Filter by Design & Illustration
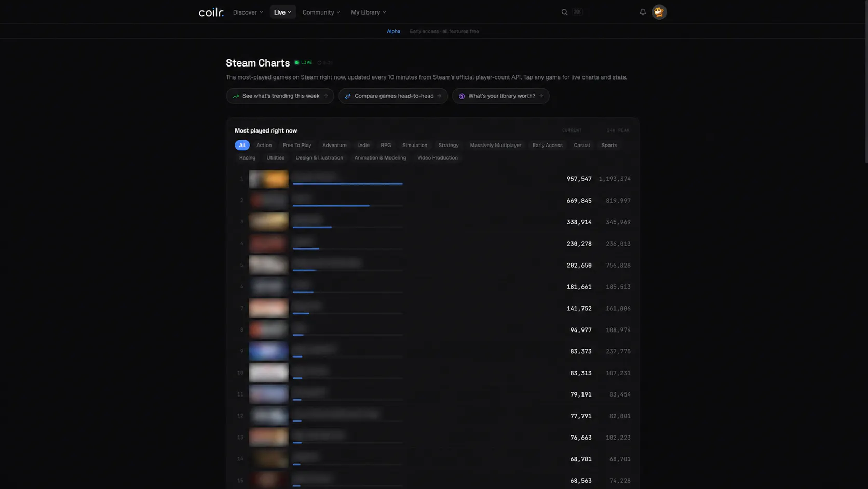Image resolution: width=868 pixels, height=489 pixels. coord(319,158)
